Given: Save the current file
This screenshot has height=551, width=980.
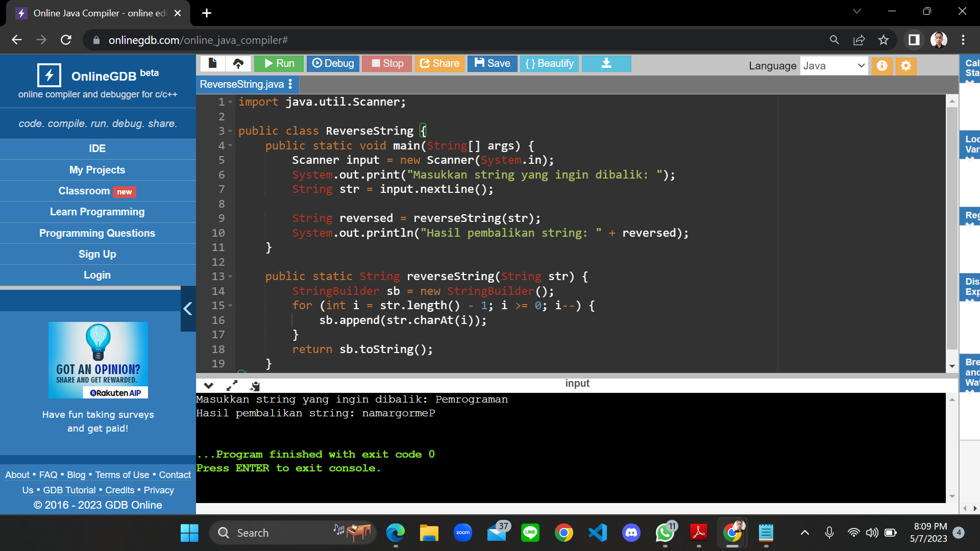Looking at the screenshot, I should (x=492, y=63).
